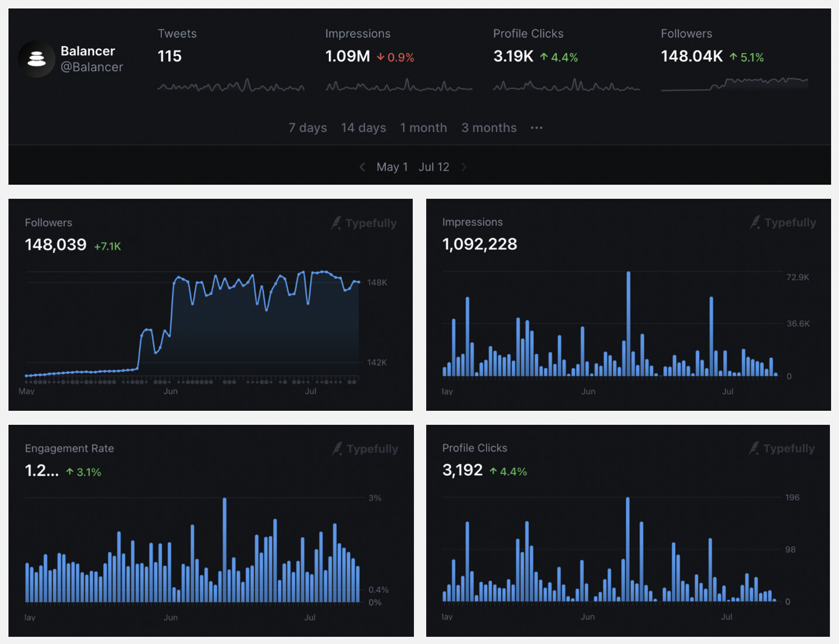Click the @Balancer handle link
Viewport: 839px width, 644px height.
(x=92, y=67)
